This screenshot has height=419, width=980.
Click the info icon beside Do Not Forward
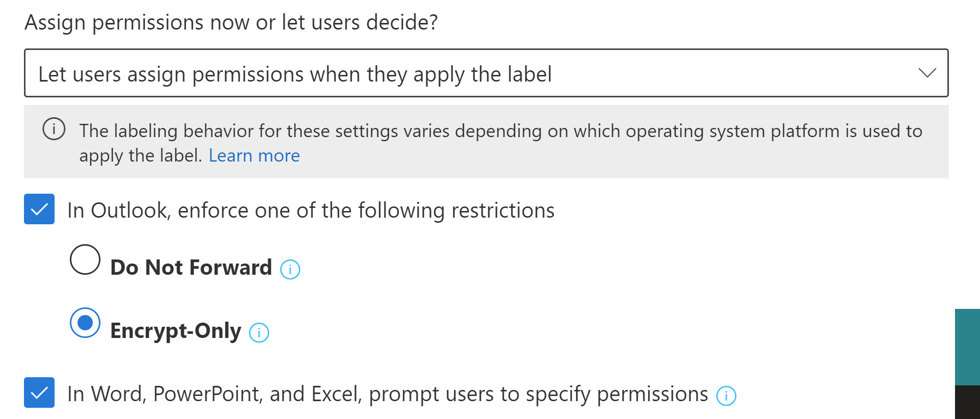290,269
